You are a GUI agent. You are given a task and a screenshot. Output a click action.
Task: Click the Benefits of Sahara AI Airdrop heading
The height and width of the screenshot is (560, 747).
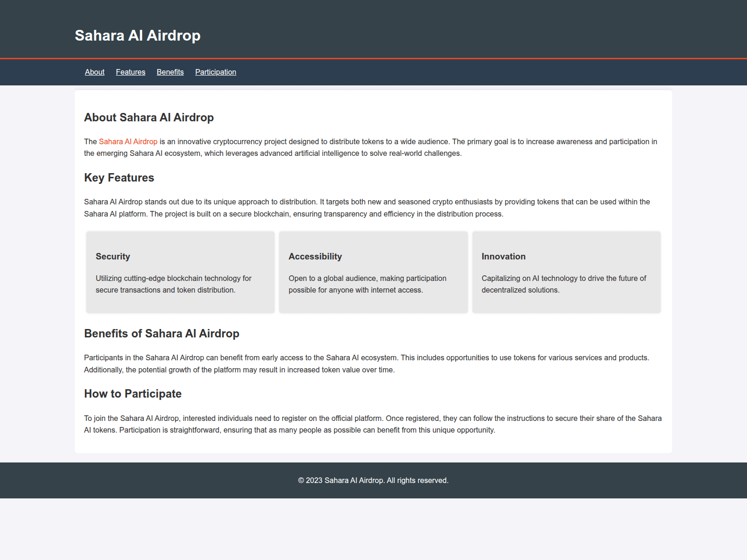[161, 334]
